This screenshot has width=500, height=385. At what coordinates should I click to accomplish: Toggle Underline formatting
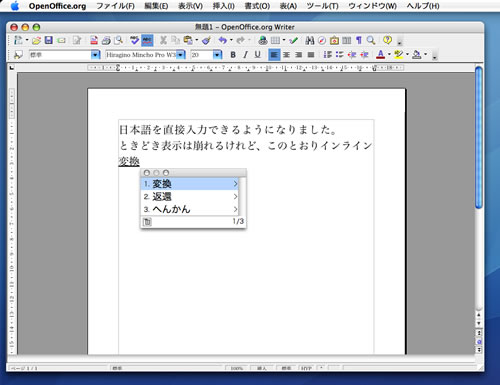pyautogui.click(x=257, y=55)
